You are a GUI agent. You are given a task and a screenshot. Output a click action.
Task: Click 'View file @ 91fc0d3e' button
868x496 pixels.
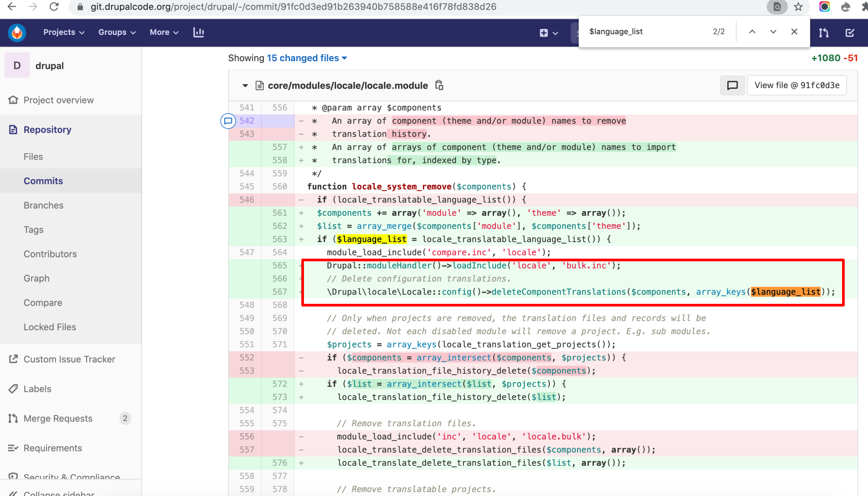(797, 85)
